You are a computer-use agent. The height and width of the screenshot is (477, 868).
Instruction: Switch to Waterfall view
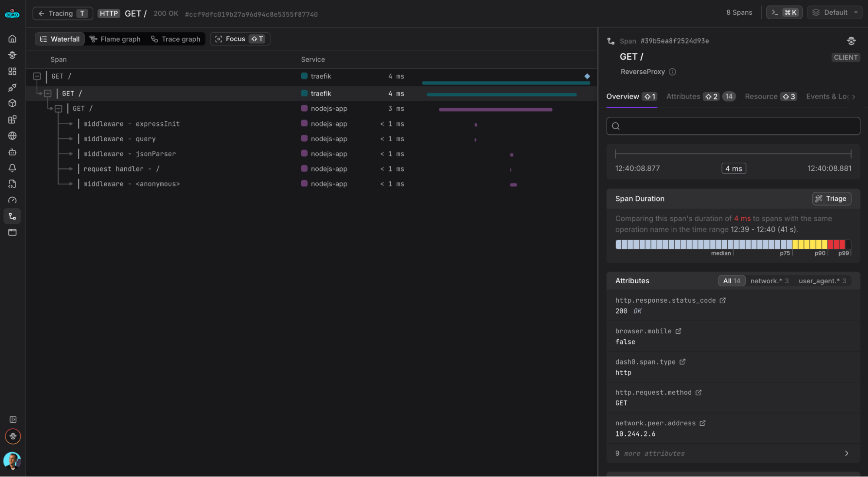pos(60,39)
